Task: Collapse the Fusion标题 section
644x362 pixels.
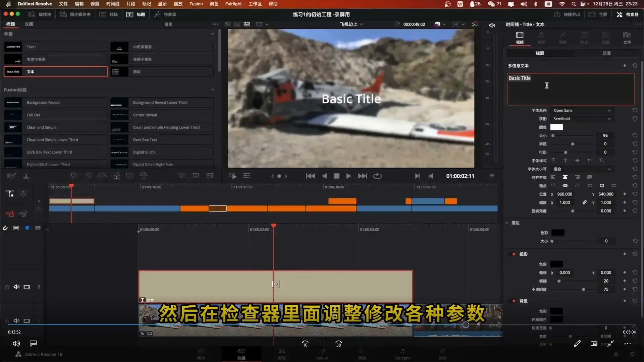Action: (213, 89)
